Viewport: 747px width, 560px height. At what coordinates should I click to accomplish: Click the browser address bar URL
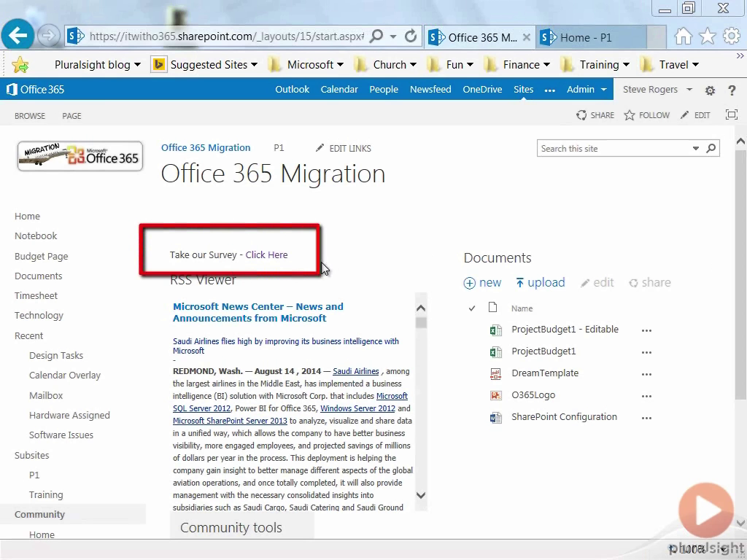[226, 36]
